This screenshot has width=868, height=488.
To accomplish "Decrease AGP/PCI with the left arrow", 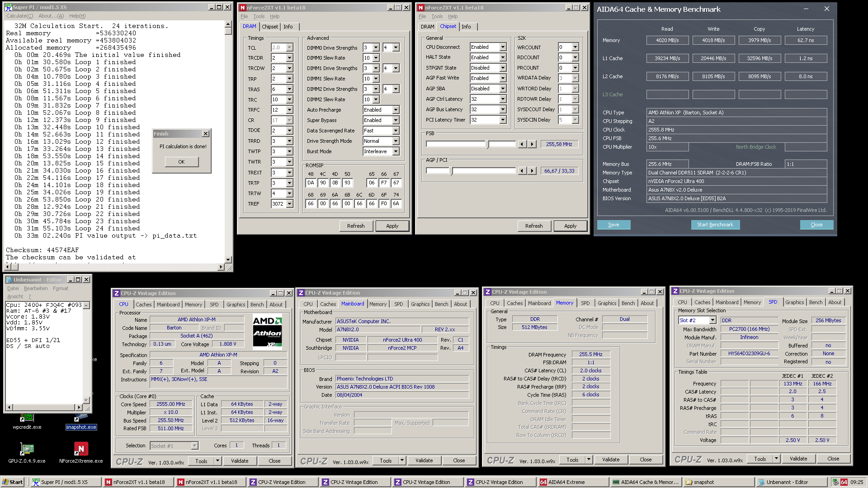I will click(x=522, y=171).
